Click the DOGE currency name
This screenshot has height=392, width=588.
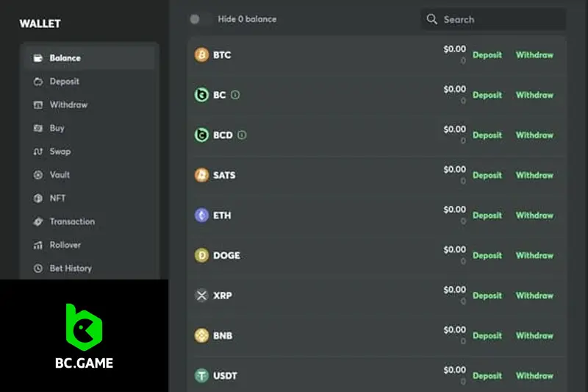coord(226,256)
